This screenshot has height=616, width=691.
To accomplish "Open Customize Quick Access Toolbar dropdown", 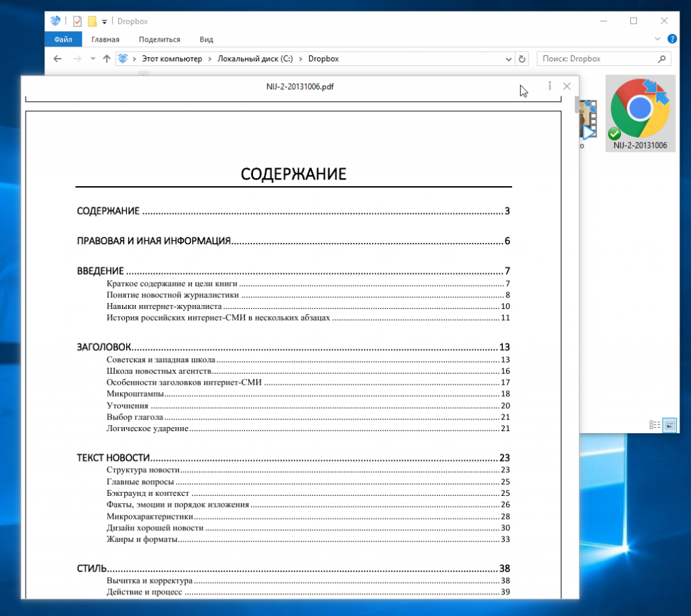I will pos(105,22).
